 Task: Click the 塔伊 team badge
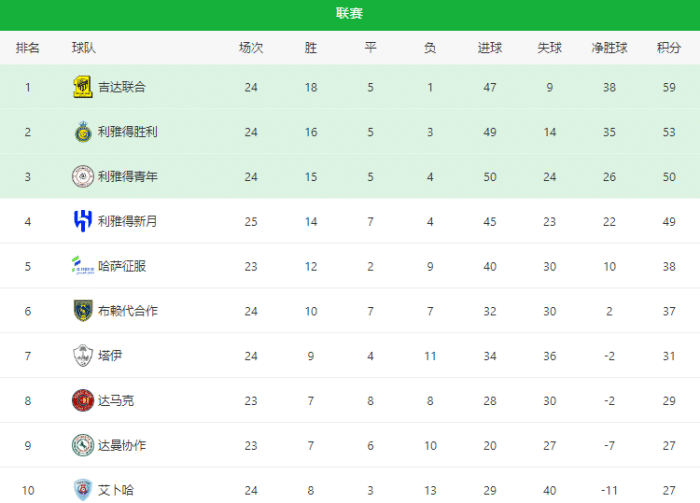(83, 356)
